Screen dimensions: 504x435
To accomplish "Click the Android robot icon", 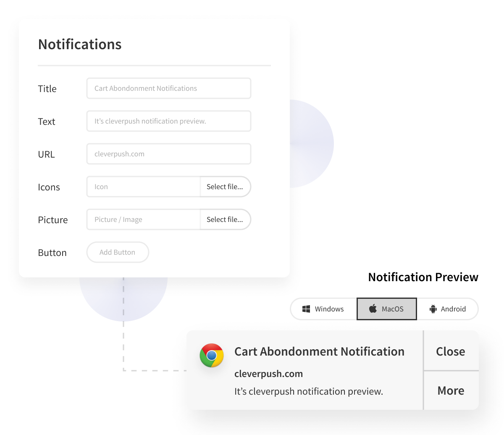I will click(x=433, y=309).
